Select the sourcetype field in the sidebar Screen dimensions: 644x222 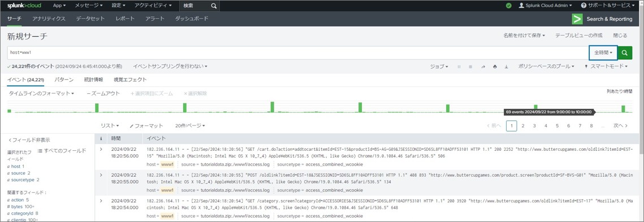tap(23, 180)
